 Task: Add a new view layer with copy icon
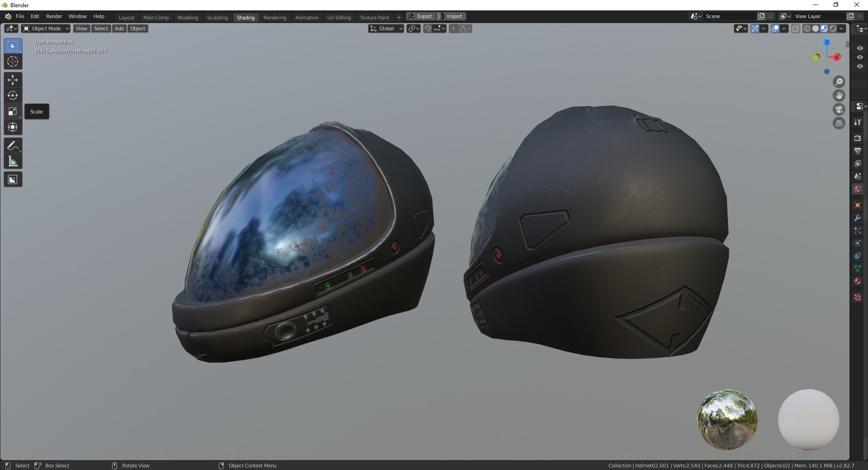click(x=850, y=16)
